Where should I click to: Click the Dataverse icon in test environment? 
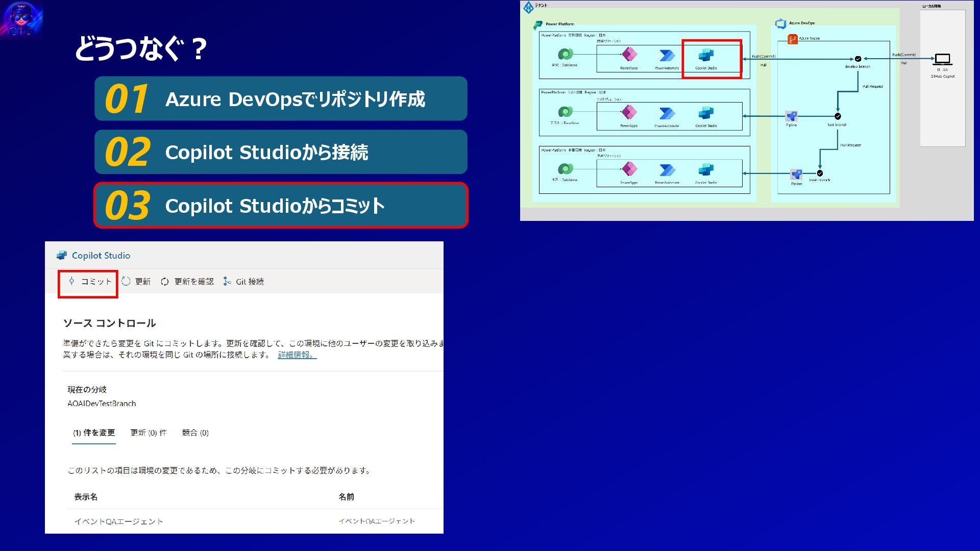click(565, 111)
